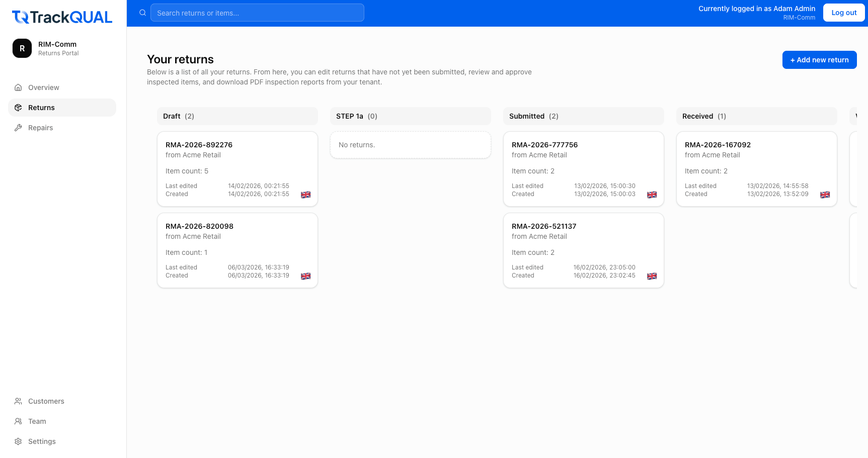Click the circular R avatar for RIM-Comm
Viewport: 868px width, 458px height.
tap(22, 48)
